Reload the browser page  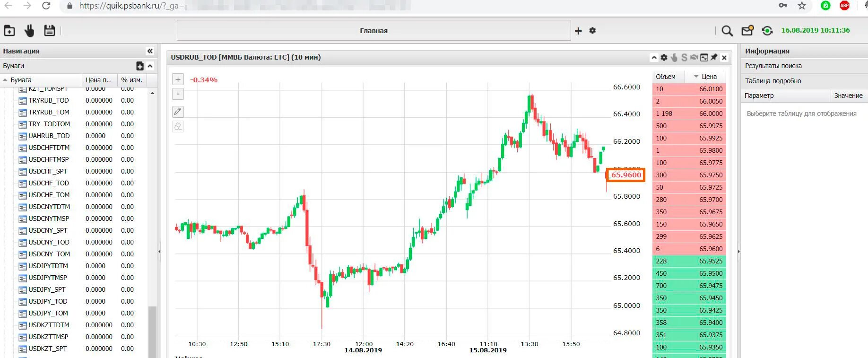(46, 6)
